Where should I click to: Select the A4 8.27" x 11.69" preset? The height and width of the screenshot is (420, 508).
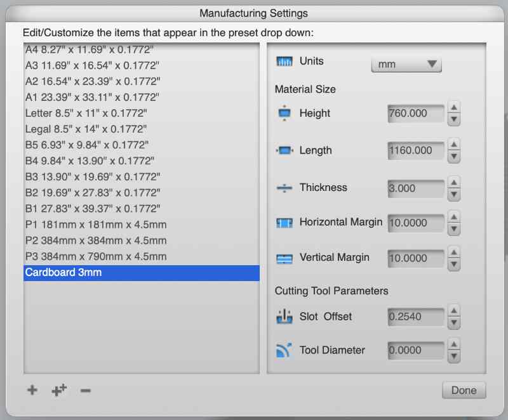[89, 49]
